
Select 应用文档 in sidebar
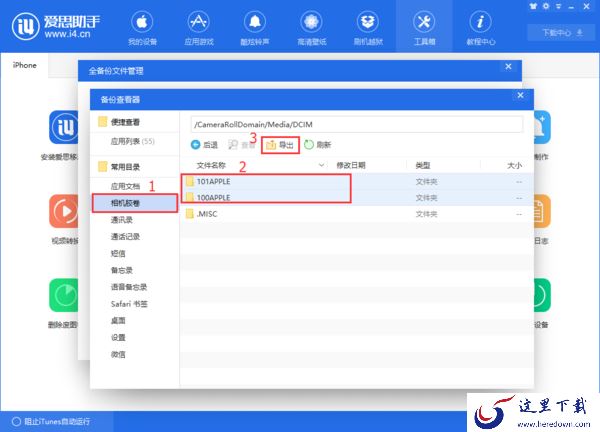(125, 186)
